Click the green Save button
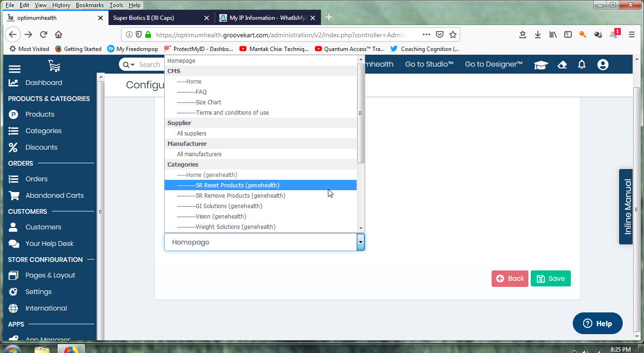Screen dimensions: 644x353 (551, 278)
